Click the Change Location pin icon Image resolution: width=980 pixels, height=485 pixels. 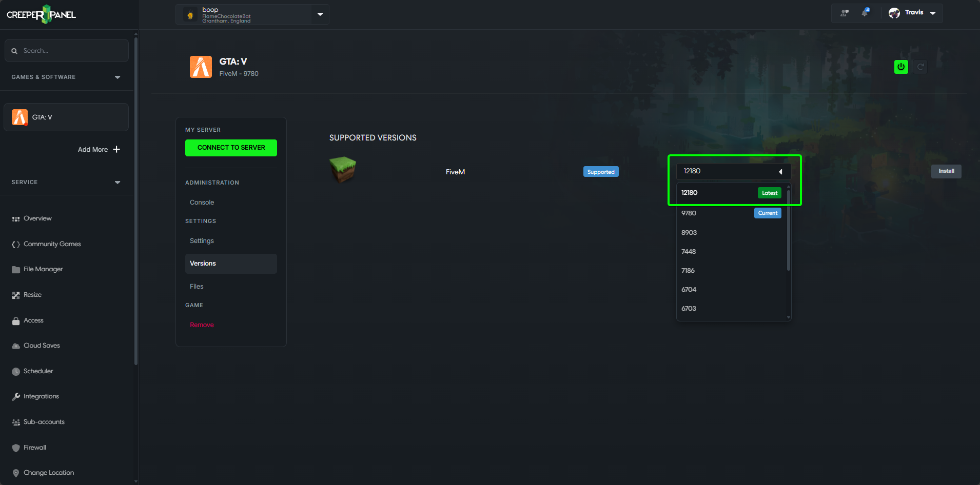click(16, 473)
